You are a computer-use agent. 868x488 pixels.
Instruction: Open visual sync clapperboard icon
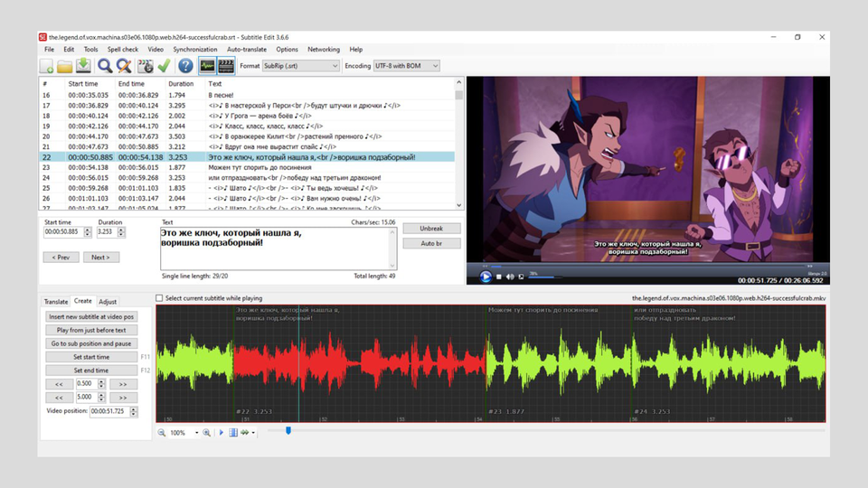point(146,66)
